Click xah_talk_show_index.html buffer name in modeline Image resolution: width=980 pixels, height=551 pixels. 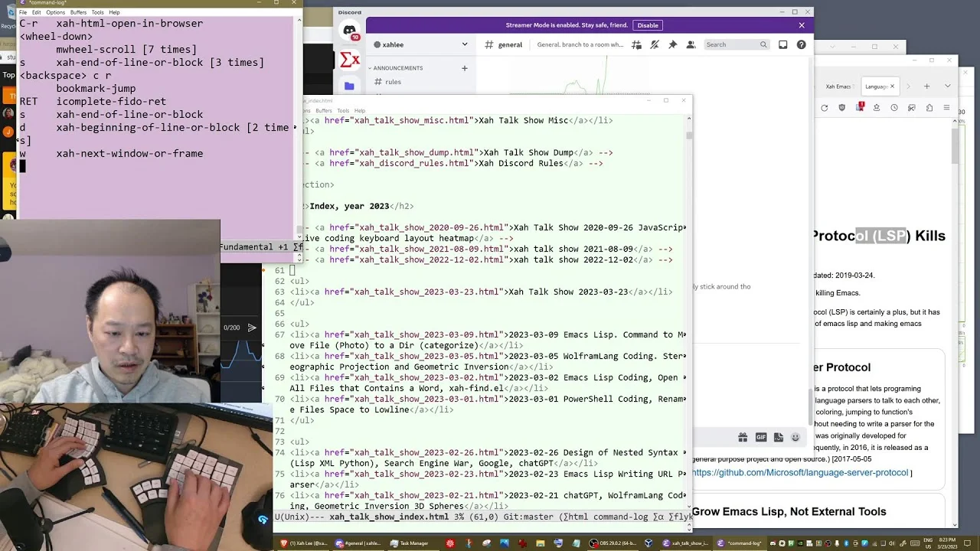click(389, 517)
